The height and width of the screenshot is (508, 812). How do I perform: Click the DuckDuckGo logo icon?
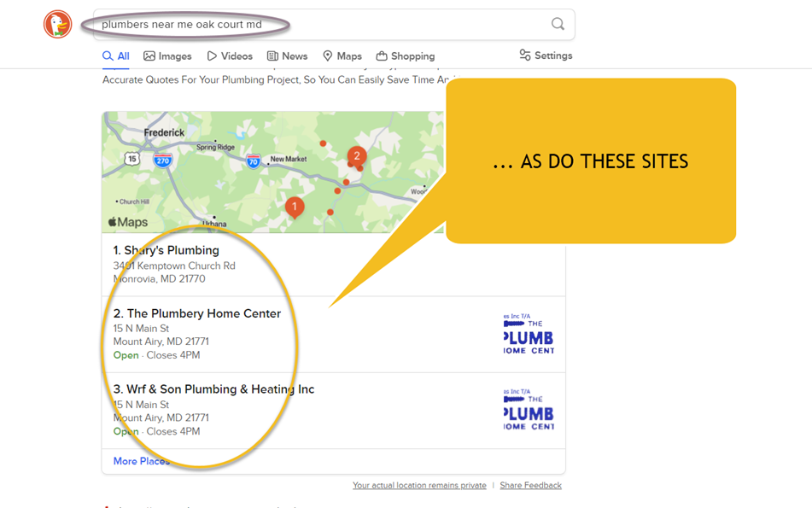pyautogui.click(x=58, y=24)
